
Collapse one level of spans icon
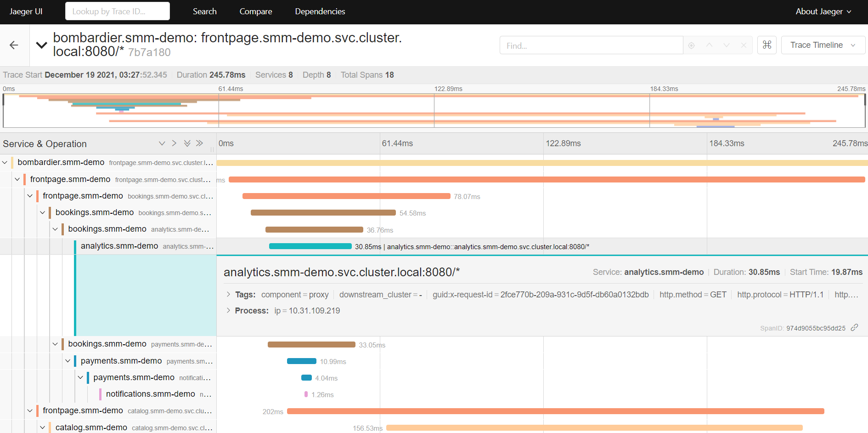coord(174,143)
